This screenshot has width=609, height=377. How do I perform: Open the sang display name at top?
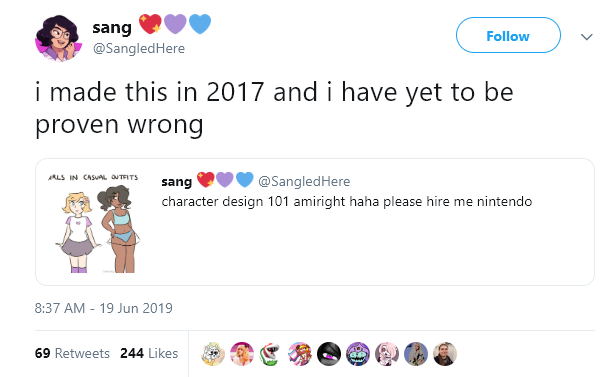pos(112,28)
